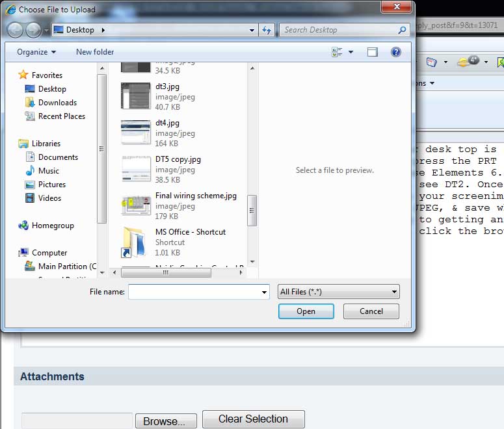Image resolution: width=504 pixels, height=429 pixels.
Task: Select Homegroup in the navigation pane
Action: pos(52,226)
